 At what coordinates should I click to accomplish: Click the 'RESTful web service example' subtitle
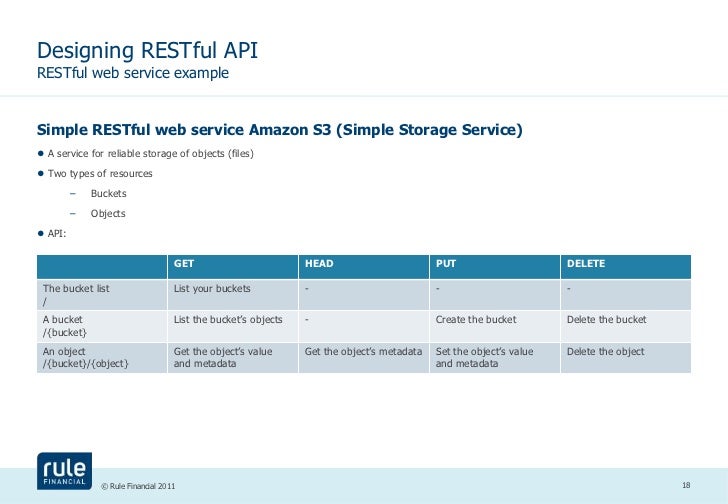pyautogui.click(x=133, y=73)
